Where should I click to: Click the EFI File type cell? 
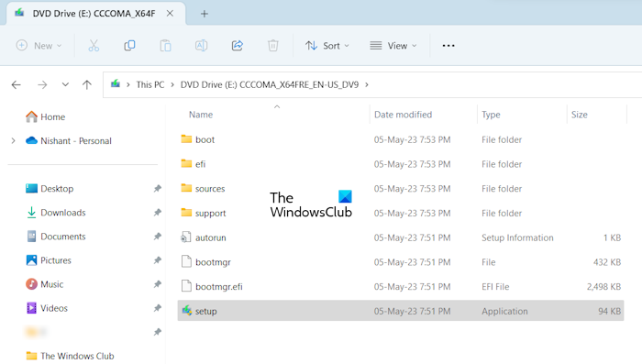coord(495,287)
